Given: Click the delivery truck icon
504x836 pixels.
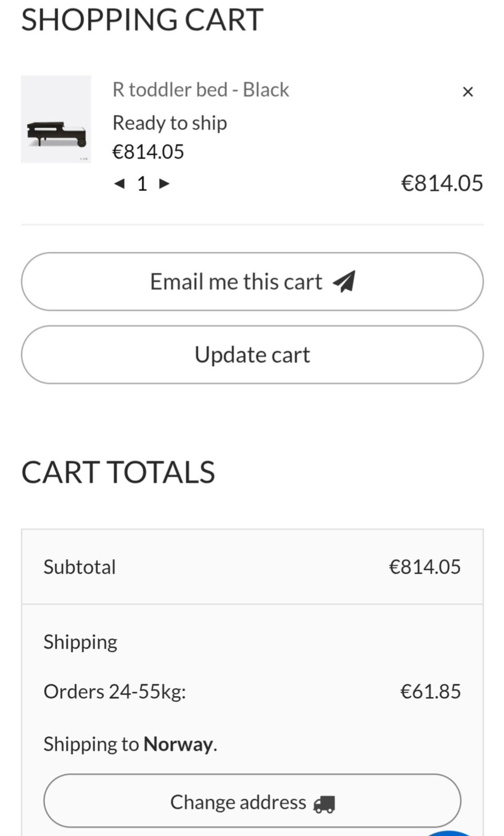Looking at the screenshot, I should point(324,803).
